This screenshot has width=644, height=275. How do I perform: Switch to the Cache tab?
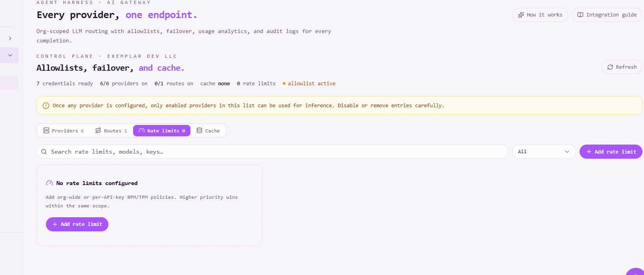click(x=208, y=131)
